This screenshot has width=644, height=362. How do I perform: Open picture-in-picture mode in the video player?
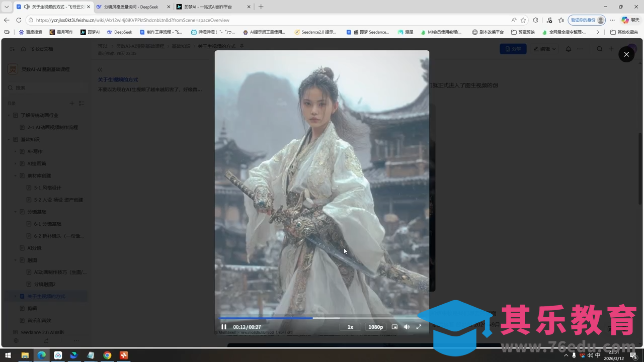(394, 327)
